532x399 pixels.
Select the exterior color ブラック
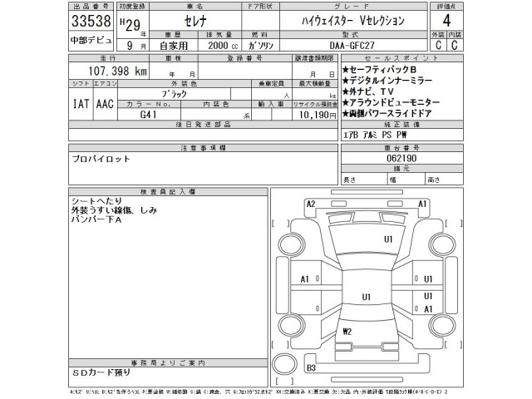pyautogui.click(x=174, y=94)
